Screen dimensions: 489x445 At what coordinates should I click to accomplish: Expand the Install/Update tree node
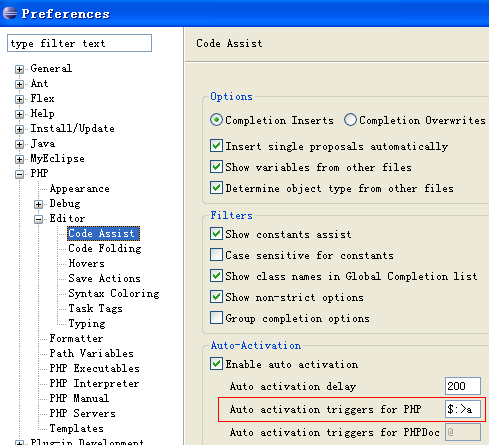pos(19,129)
